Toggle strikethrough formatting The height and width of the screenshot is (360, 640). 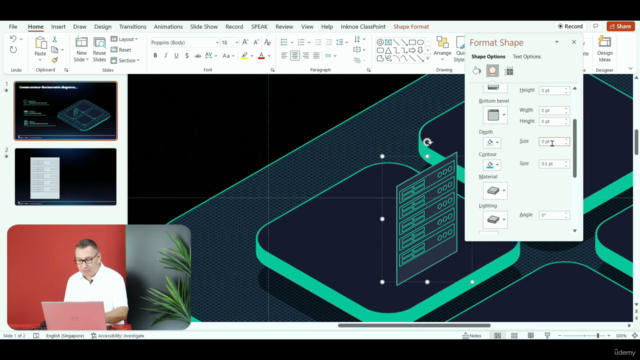(198, 56)
